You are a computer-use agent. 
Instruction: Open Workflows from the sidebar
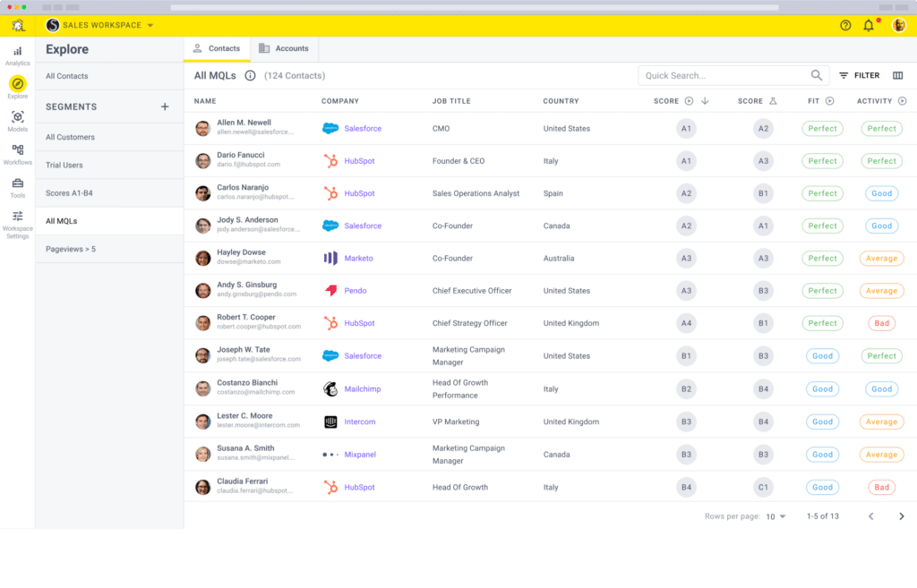tap(18, 155)
